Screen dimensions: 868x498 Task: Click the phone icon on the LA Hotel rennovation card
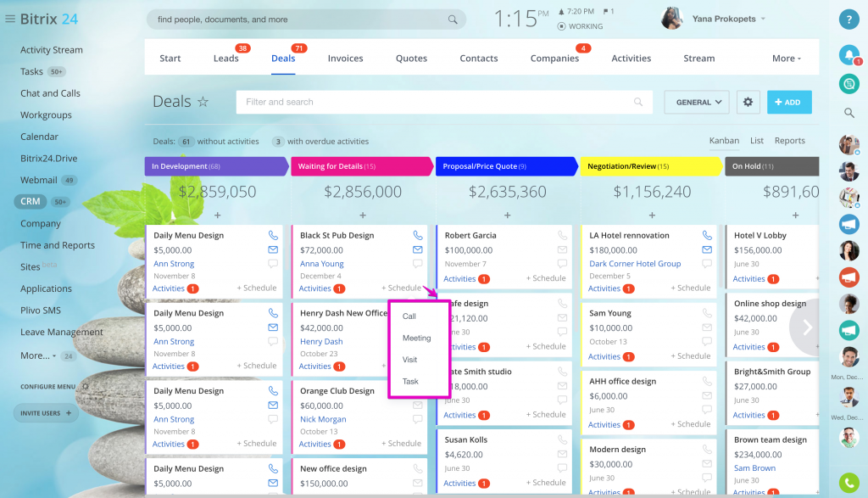(x=707, y=236)
